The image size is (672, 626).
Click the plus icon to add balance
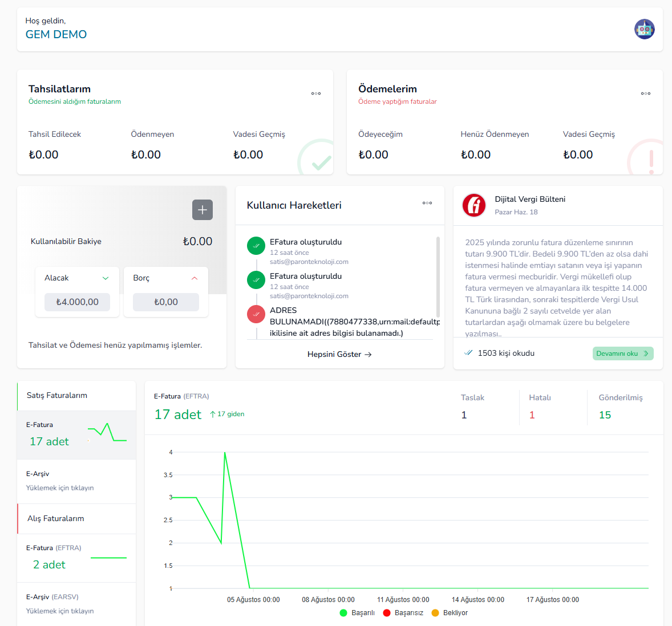click(203, 210)
